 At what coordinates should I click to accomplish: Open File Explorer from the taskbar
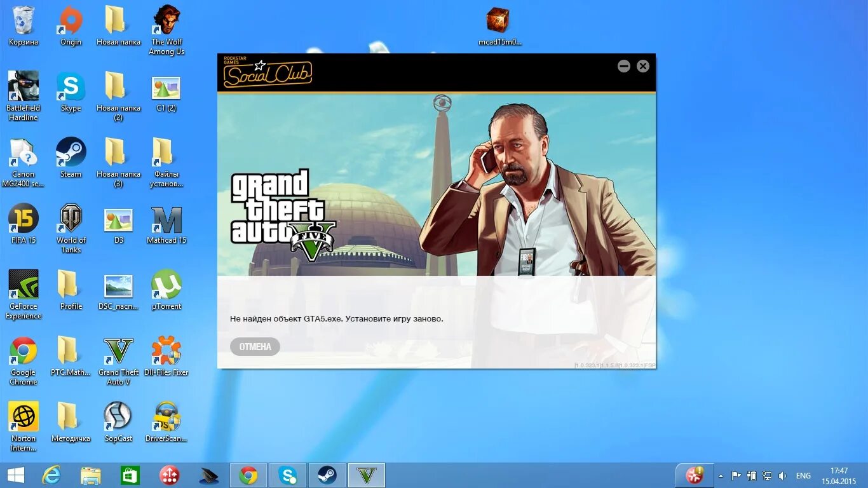[x=91, y=475]
